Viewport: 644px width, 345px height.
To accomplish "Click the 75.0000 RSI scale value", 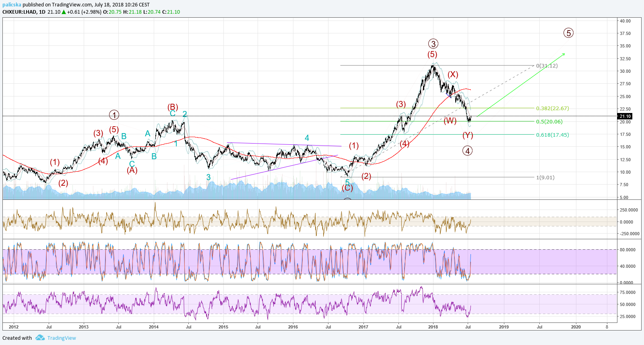I will point(627,292).
